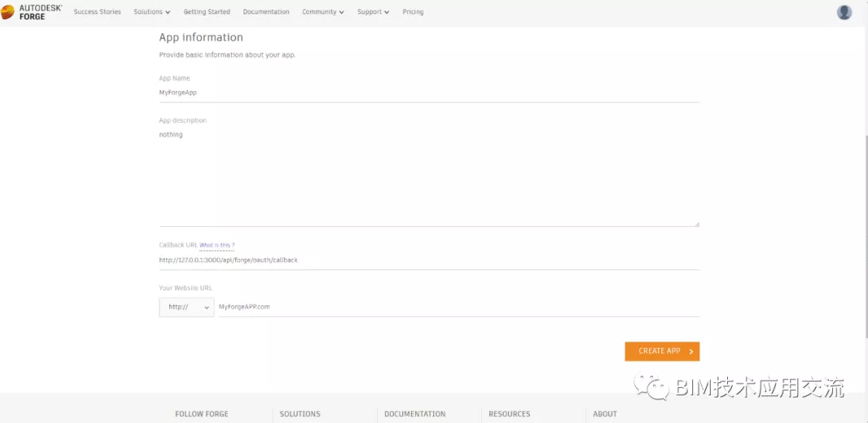Image resolution: width=868 pixels, height=423 pixels.
Task: Focus the App Name field
Action: pos(428,93)
